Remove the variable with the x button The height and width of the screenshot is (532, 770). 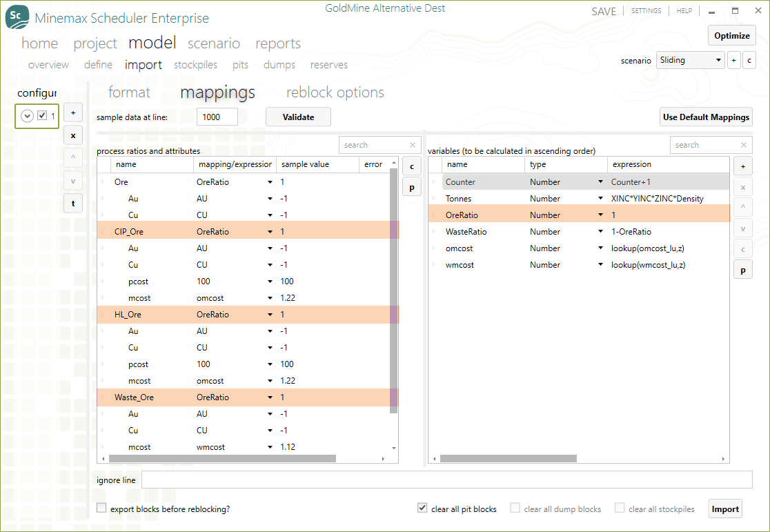click(x=743, y=187)
